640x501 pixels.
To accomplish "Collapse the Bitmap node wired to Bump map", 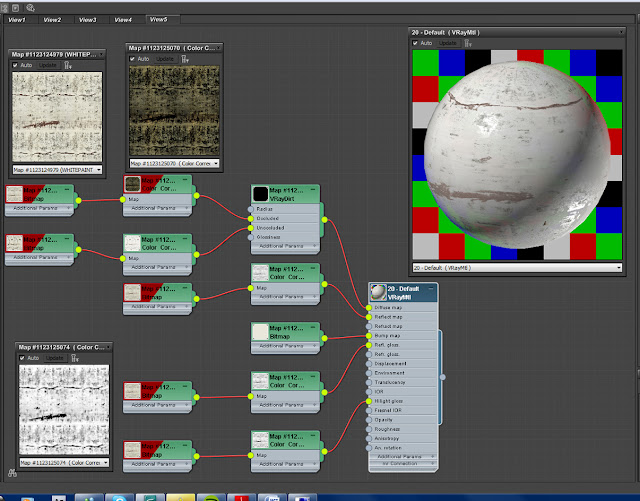I will 313,328.
